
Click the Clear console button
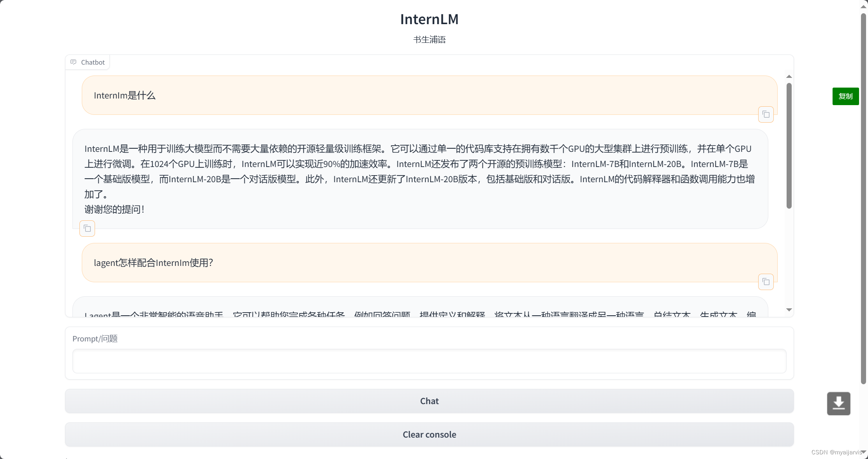[x=429, y=434]
